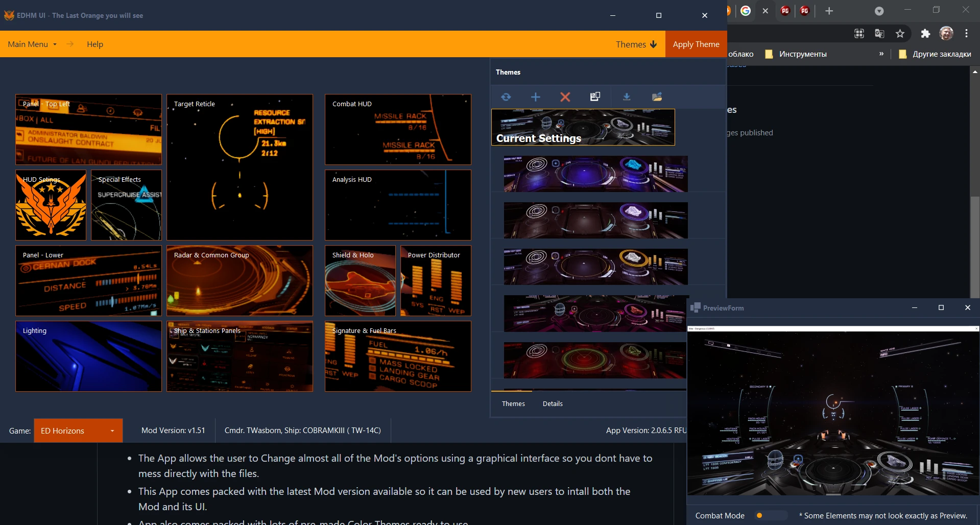Open the Main Menu dropdown
This screenshot has height=525, width=980.
(32, 44)
